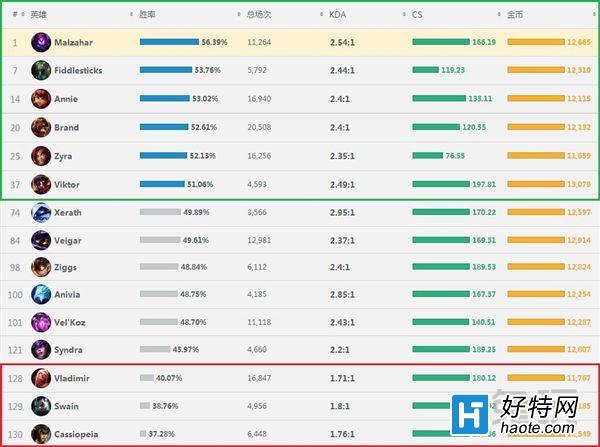Viewport: 600px width, 447px height.
Task: Open the Malzahar champion name link
Action: 73,42
